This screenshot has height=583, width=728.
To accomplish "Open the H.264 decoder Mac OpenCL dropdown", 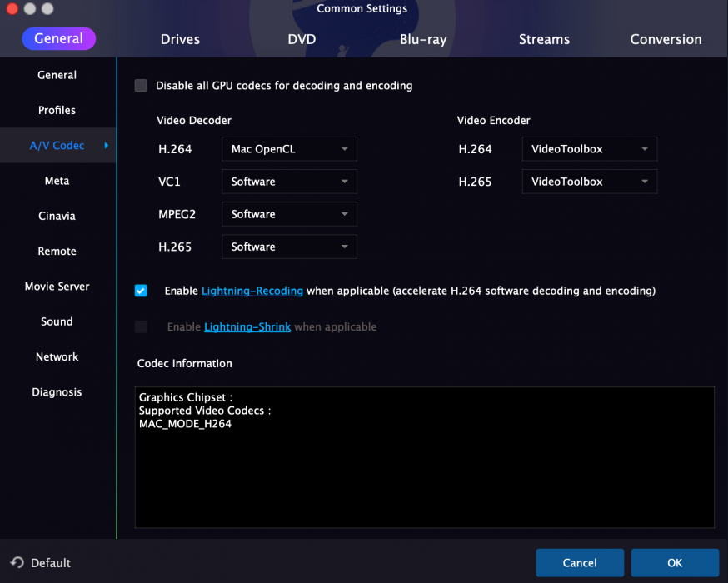I will coord(289,149).
